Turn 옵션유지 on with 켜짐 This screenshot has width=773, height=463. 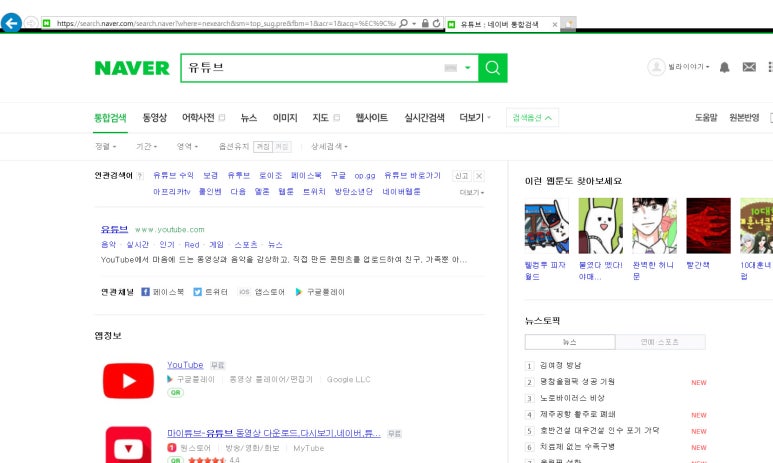point(263,146)
